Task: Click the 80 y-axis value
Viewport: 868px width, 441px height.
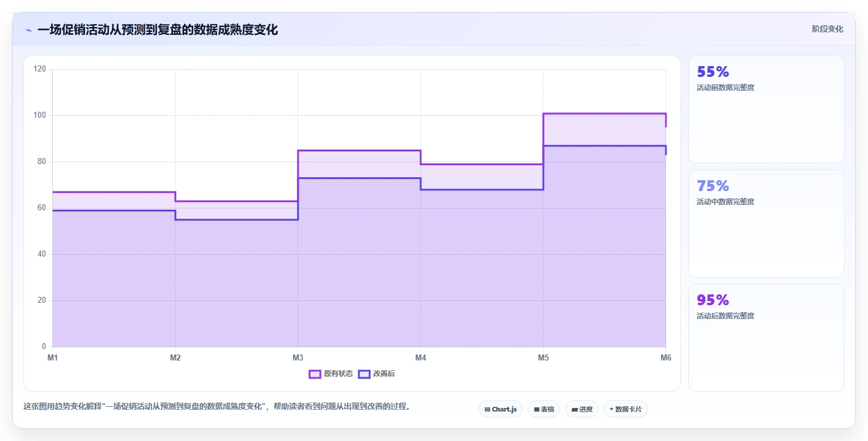Action: point(41,162)
